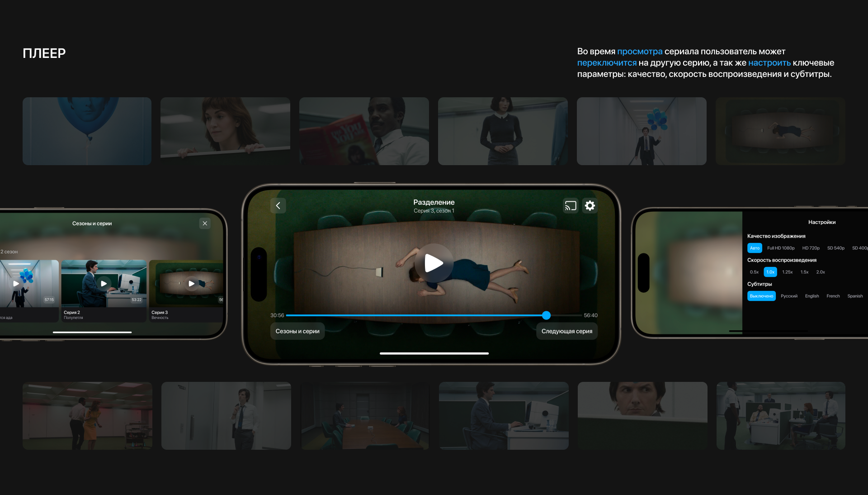
Task: Select Авто quality option
Action: tap(754, 248)
